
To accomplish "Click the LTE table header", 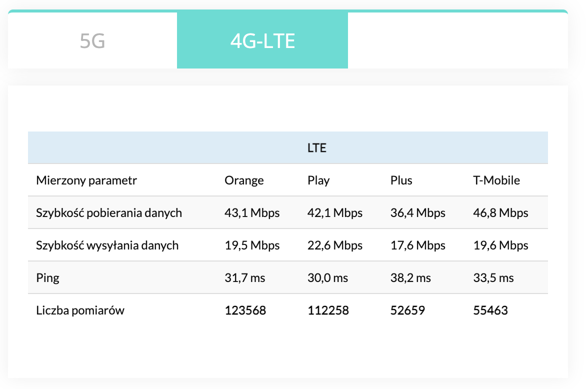I will pos(317,148).
